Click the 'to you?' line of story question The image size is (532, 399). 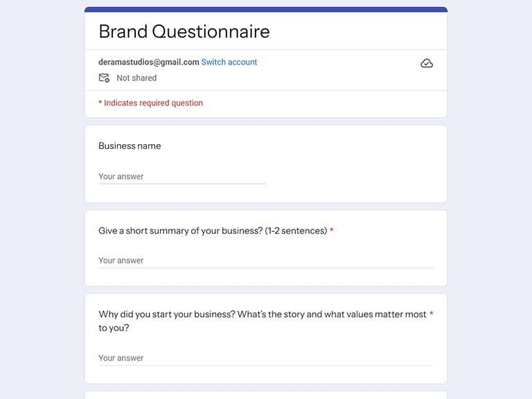[114, 328]
